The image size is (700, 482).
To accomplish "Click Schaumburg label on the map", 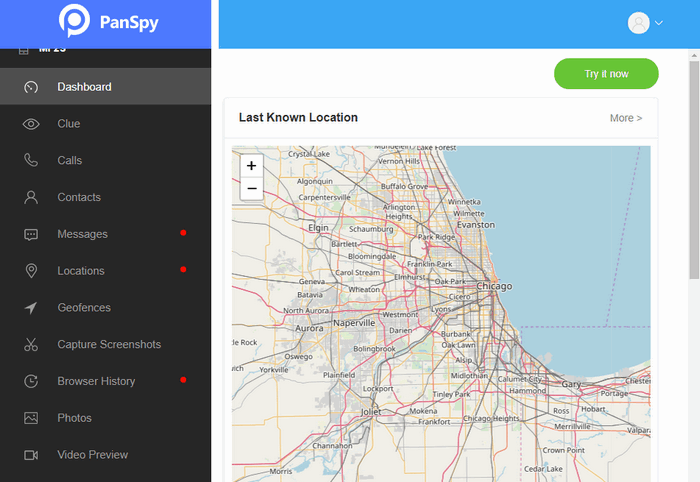I will coord(371,229).
